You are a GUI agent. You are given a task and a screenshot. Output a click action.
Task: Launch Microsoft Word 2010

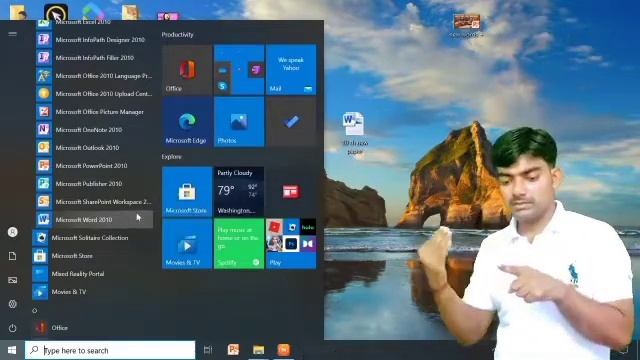coord(93,220)
